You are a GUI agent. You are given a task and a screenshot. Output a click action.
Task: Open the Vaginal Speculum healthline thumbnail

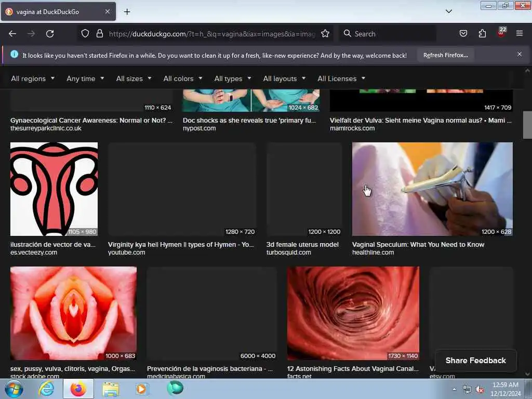click(432, 189)
